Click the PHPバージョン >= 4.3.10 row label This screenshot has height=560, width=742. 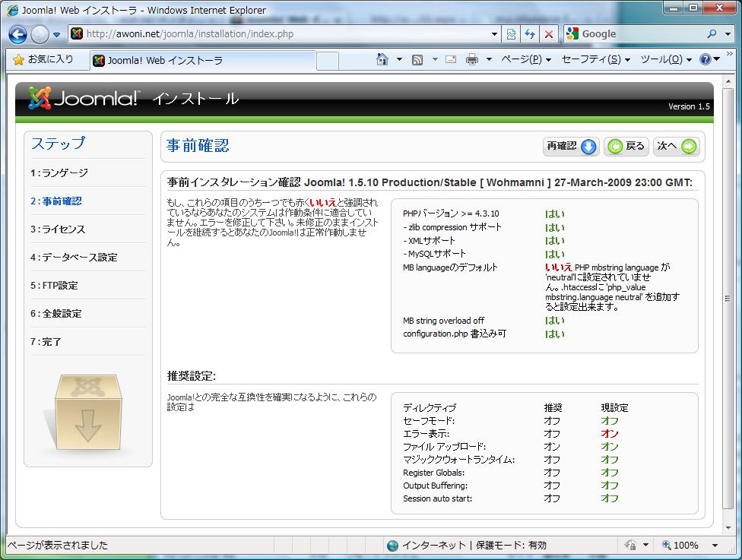(x=451, y=214)
